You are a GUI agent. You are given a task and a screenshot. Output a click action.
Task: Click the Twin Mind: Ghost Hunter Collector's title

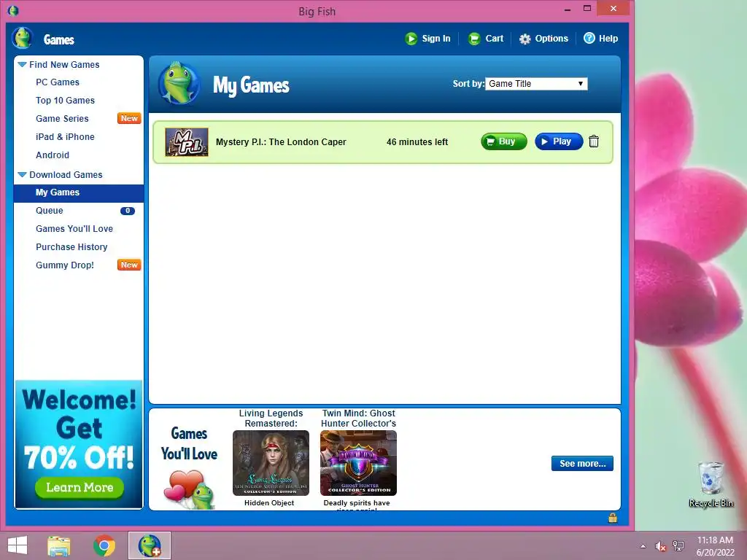(358, 419)
